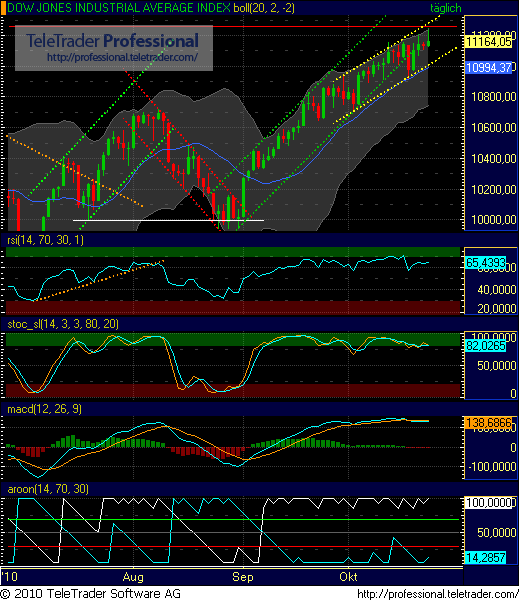This screenshot has height=603, width=519.
Task: Click the red horizontal resistance line at top
Action: coord(233,27)
